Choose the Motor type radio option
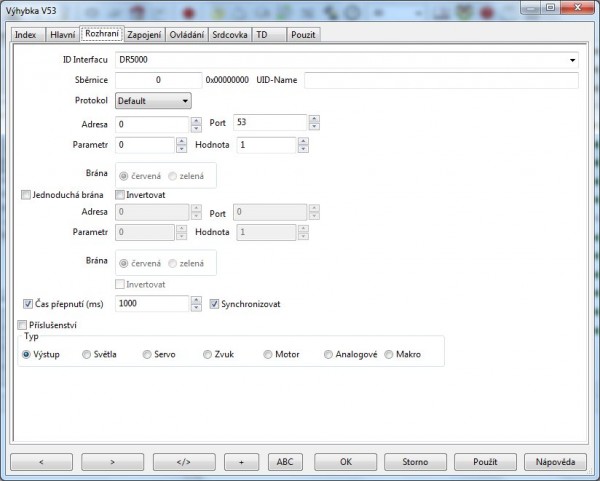 click(x=268, y=354)
